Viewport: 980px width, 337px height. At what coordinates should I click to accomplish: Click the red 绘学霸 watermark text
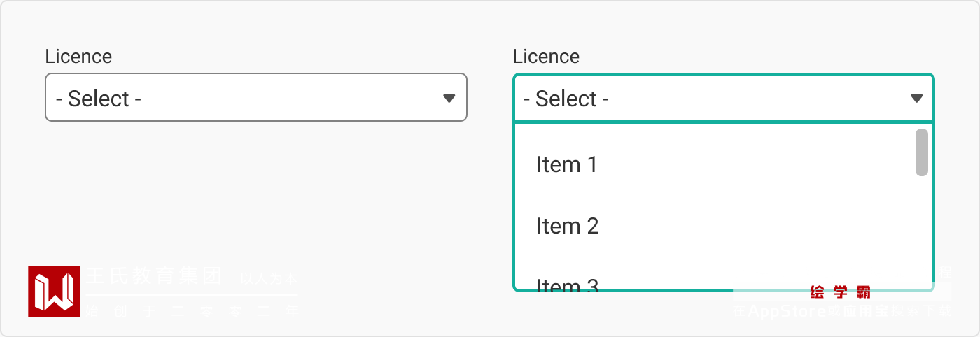[840, 292]
